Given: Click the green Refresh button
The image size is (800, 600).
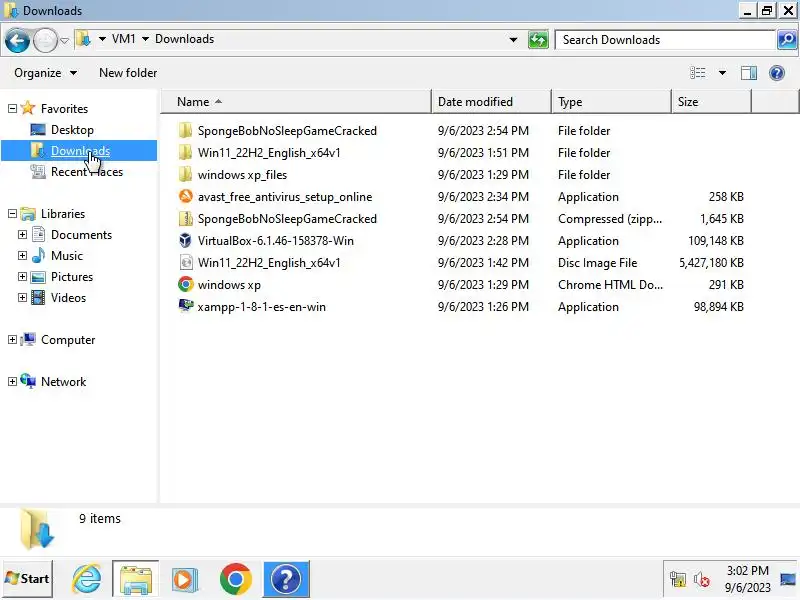Looking at the screenshot, I should click(538, 40).
